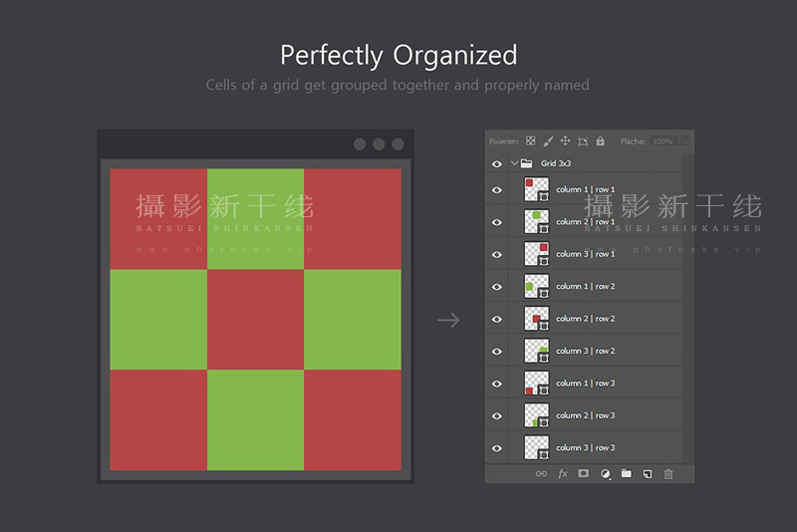797x532 pixels.
Task: Hide the Grid 3x3 group
Action: [496, 163]
